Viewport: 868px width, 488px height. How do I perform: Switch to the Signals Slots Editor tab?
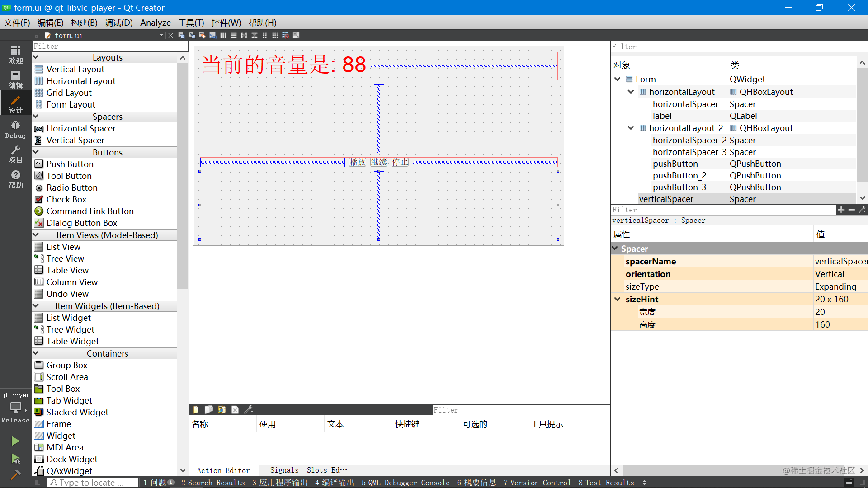(308, 470)
